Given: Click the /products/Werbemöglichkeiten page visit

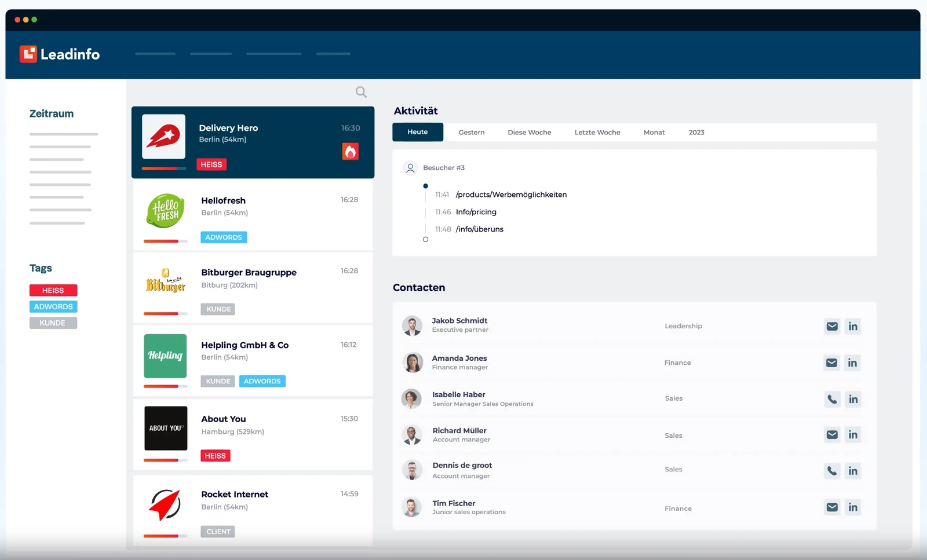Looking at the screenshot, I should coord(511,195).
